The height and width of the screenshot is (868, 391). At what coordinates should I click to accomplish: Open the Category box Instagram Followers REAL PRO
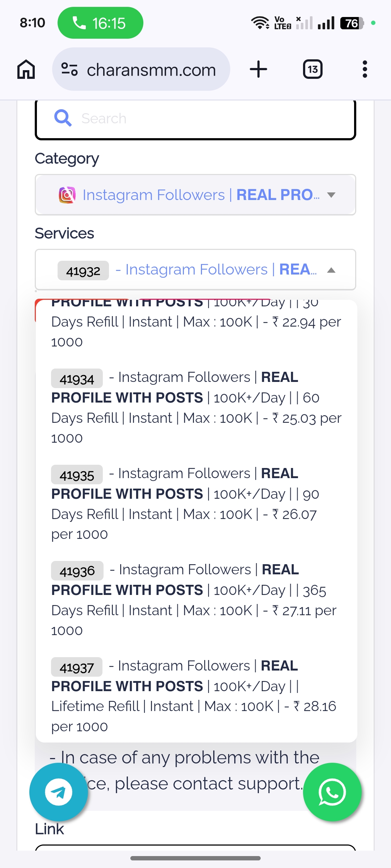[x=195, y=195]
